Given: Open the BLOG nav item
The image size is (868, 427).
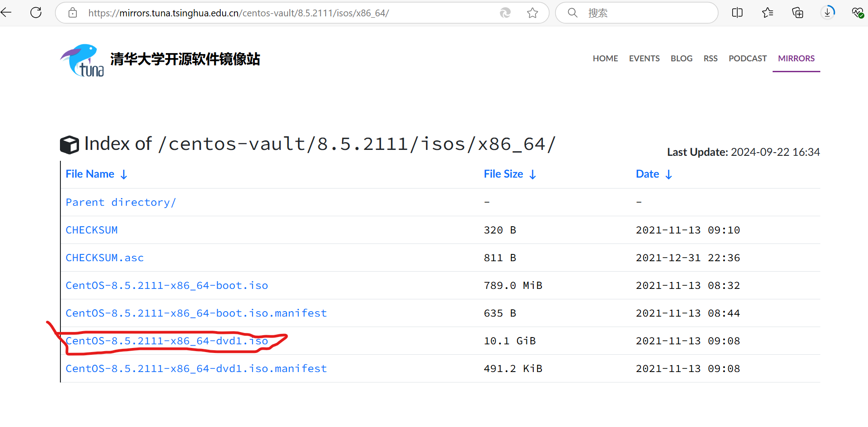Looking at the screenshot, I should point(681,59).
